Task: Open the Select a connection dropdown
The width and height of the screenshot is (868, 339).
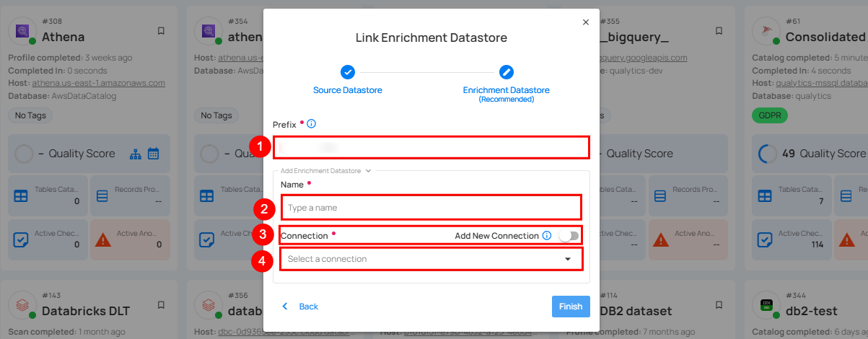Action: click(430, 259)
